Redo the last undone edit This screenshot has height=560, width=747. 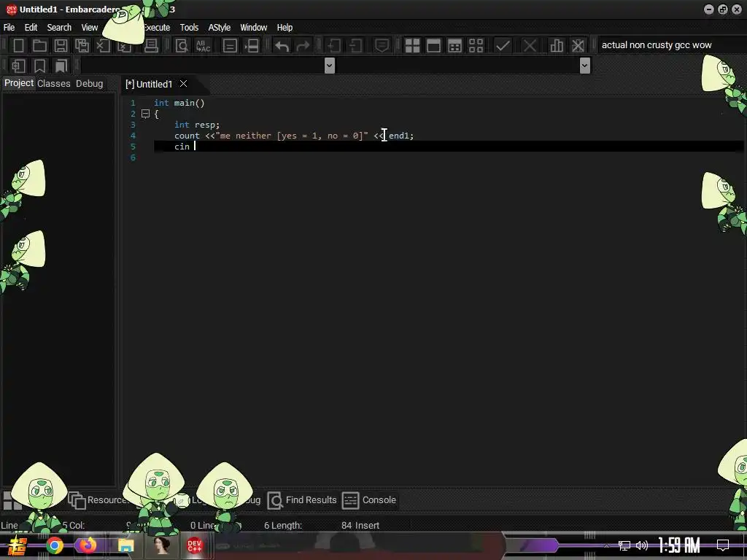(303, 46)
